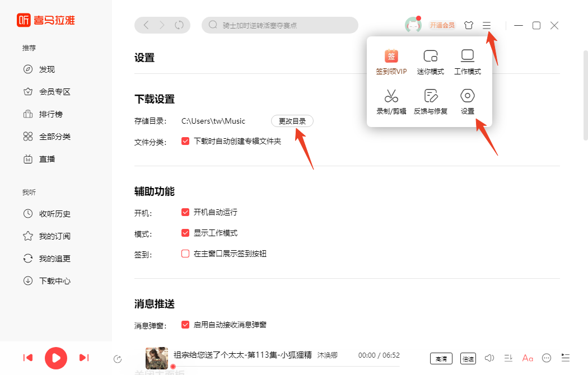Click the volume speaker icon

pyautogui.click(x=489, y=358)
